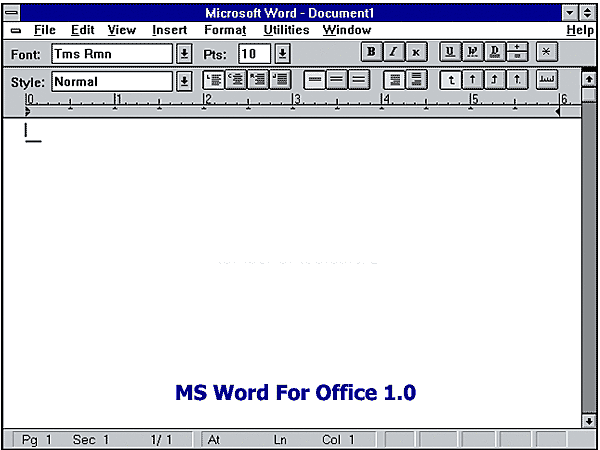Maximize or restore the Word window
The image size is (600, 450).
pyautogui.click(x=587, y=13)
